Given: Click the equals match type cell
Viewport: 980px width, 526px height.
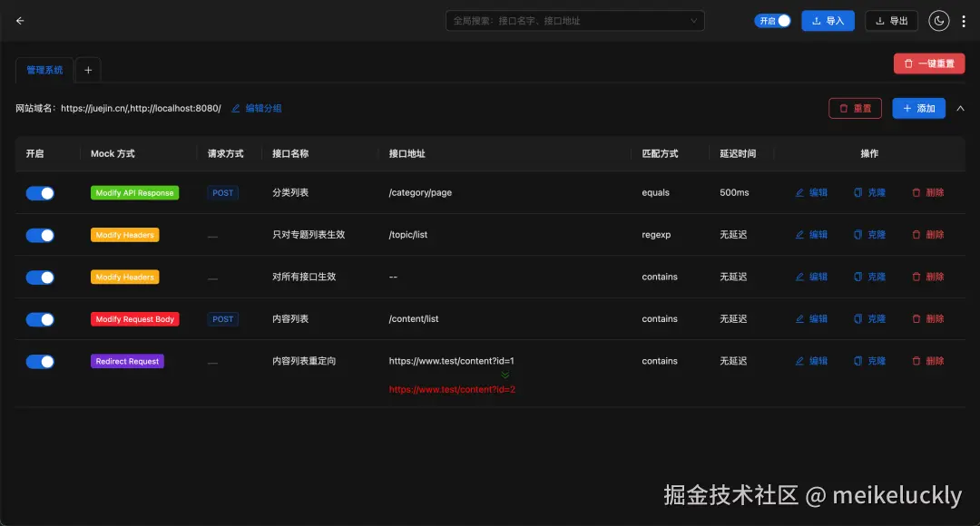Looking at the screenshot, I should (x=656, y=192).
